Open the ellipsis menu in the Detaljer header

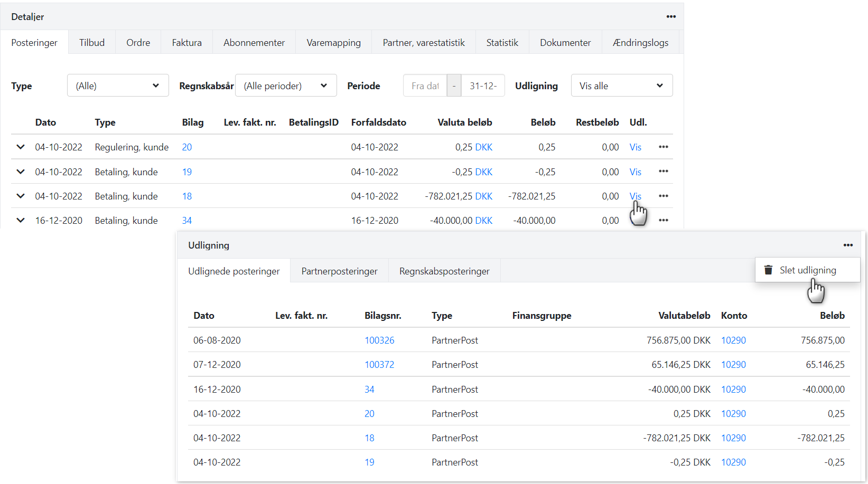(671, 16)
